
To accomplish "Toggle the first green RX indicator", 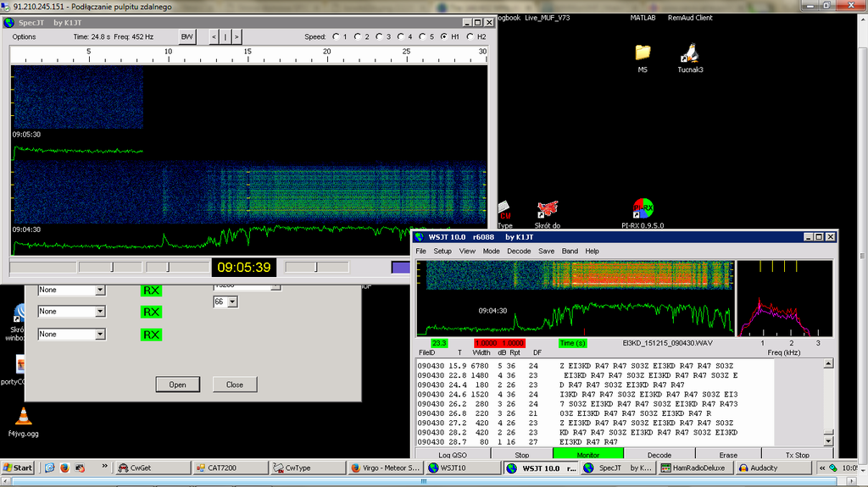I will pos(151,291).
